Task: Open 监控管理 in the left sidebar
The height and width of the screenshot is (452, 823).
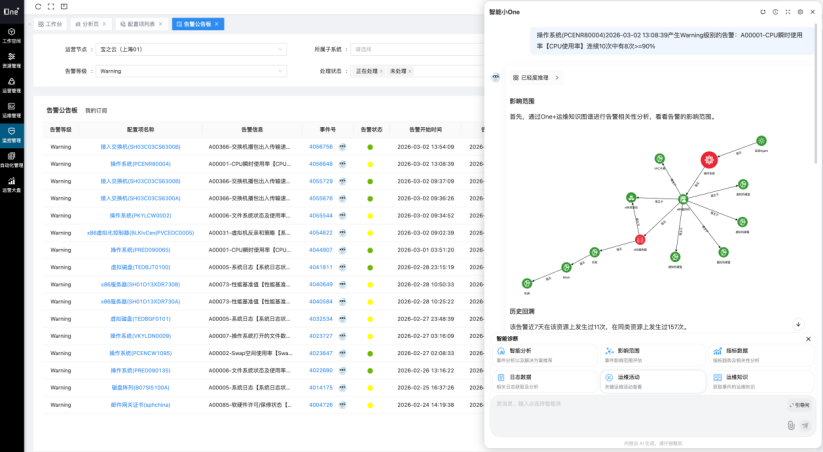Action: (x=12, y=134)
